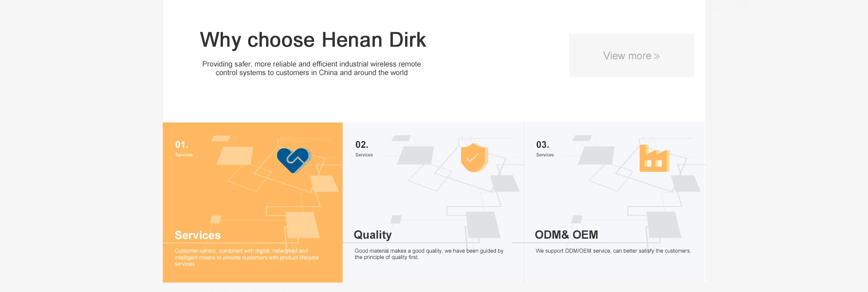The width and height of the screenshot is (868, 292).
Task: Click the double chevron beside View more
Action: (x=657, y=56)
